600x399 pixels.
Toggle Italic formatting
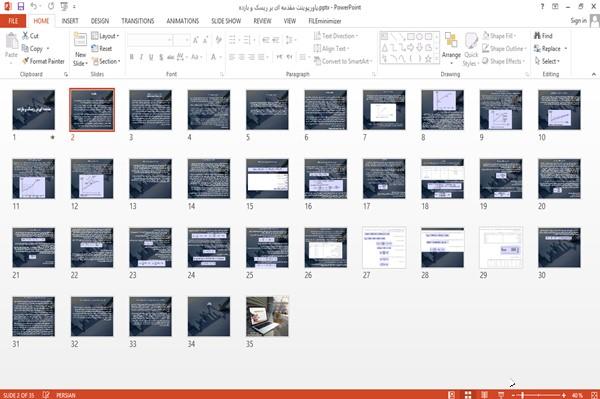[142, 57]
